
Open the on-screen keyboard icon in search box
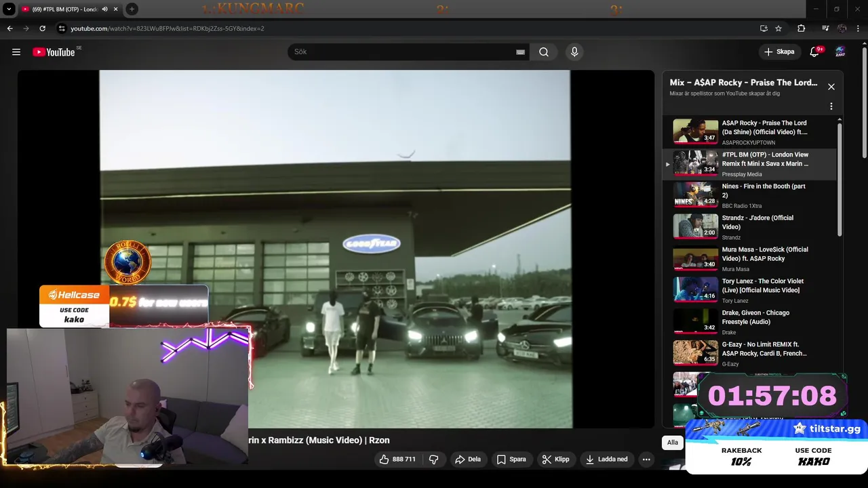pos(520,52)
